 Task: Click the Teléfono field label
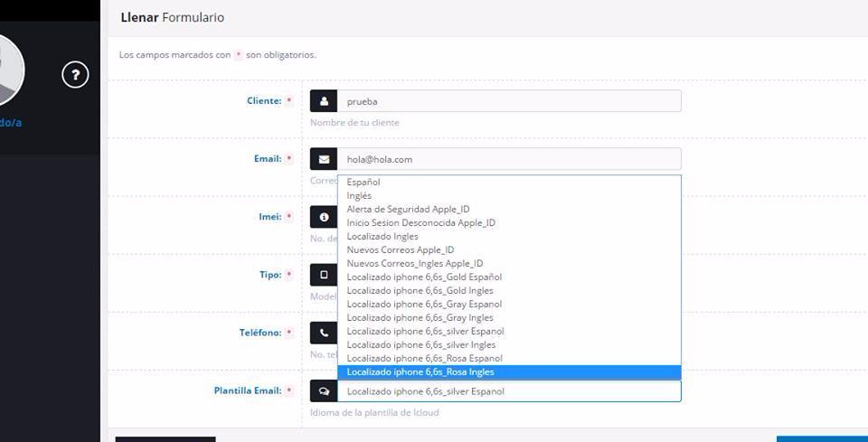tap(260, 333)
